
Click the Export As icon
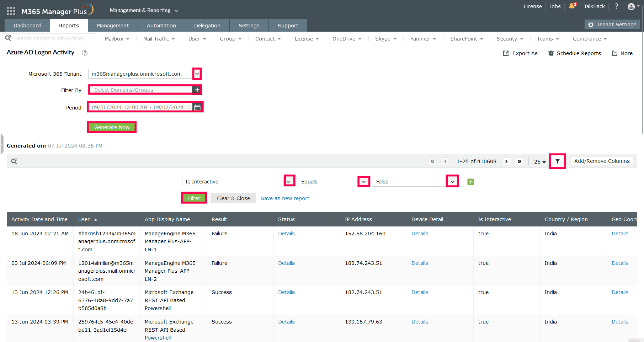coord(506,53)
